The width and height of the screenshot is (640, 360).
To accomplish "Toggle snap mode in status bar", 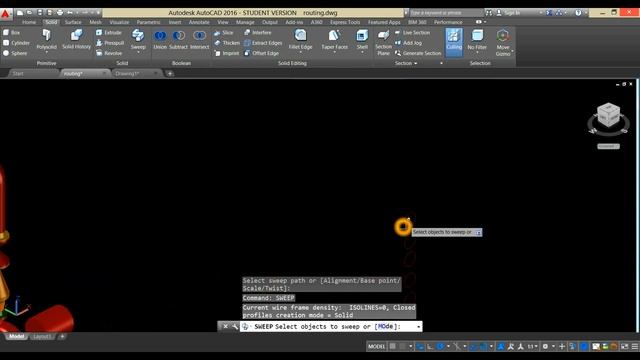I will [x=403, y=347].
